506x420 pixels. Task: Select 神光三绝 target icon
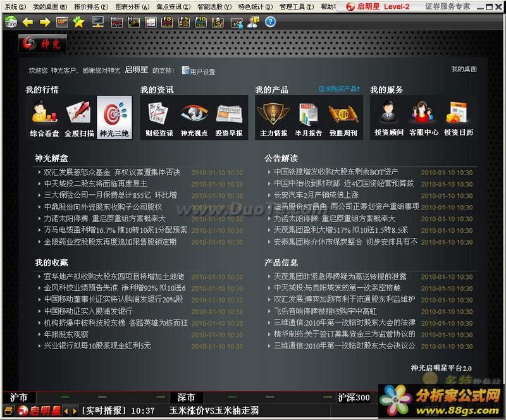114,118
